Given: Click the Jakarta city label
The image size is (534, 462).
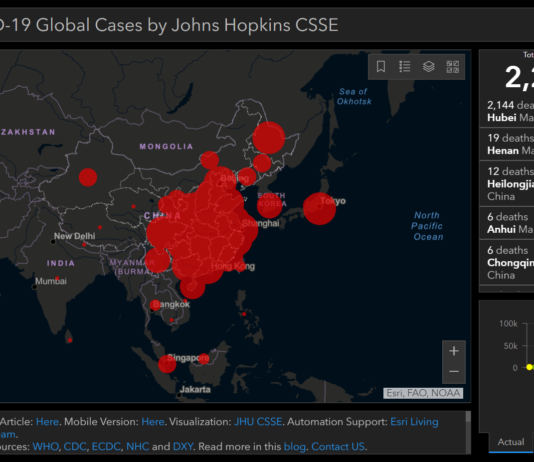Looking at the screenshot, I should click(195, 389).
